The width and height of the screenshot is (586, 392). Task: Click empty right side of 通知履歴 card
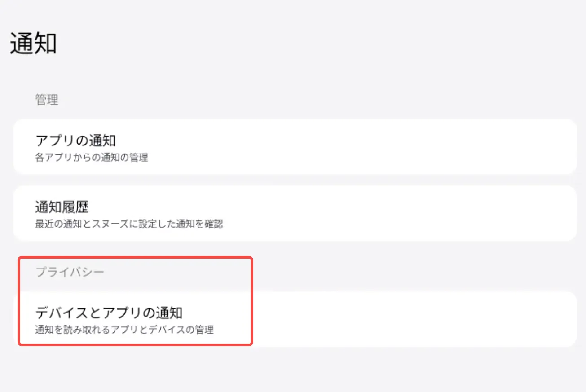point(449,213)
